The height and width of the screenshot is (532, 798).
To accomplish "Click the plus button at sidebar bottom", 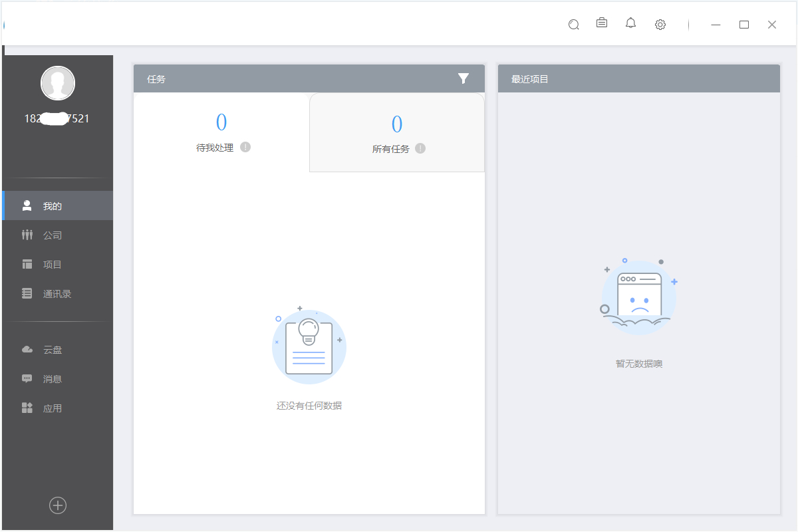I will point(57,505).
